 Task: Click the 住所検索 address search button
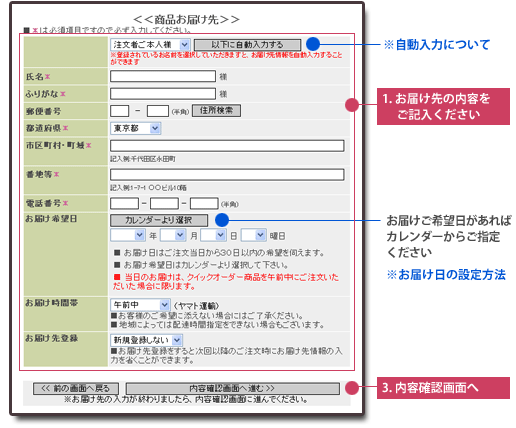pos(216,111)
